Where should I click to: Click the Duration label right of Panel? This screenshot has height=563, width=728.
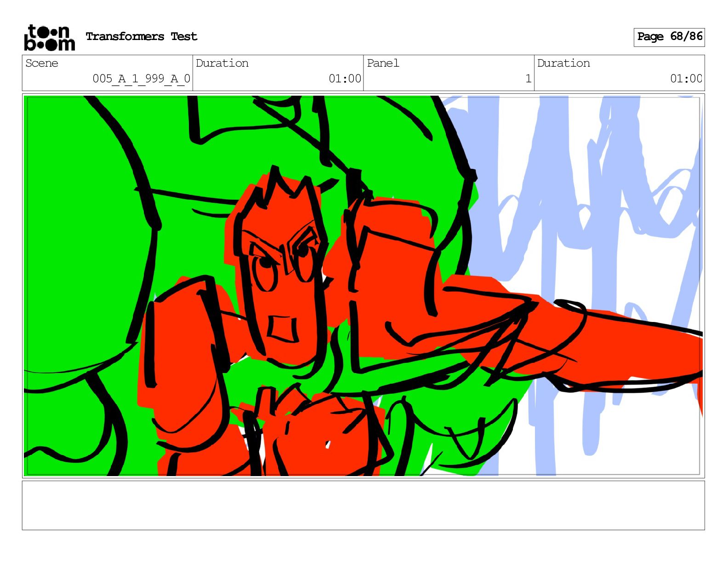[564, 63]
